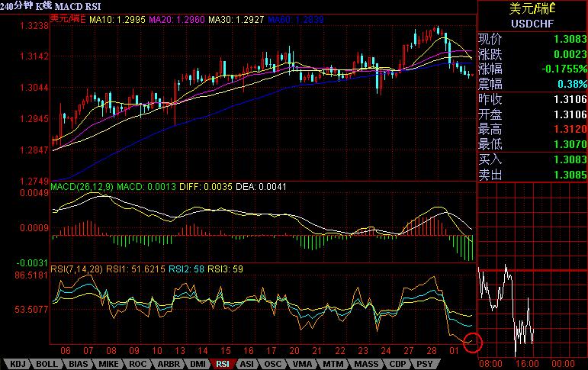This screenshot has width=588, height=370.
Task: Click the 涨幅 -0.1755% percent change row
Action: click(532, 69)
